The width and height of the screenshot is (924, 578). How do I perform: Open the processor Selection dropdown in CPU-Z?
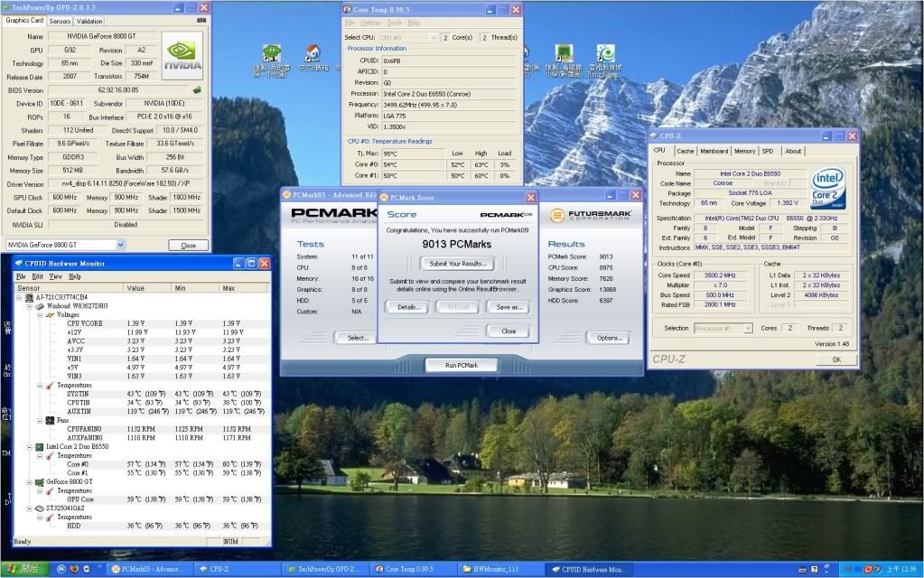pyautogui.click(x=748, y=328)
